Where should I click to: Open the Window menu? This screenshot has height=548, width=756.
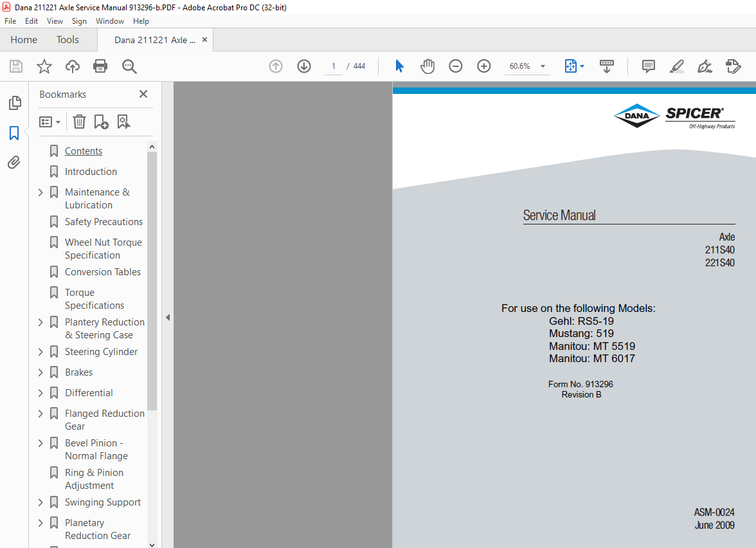coord(109,21)
